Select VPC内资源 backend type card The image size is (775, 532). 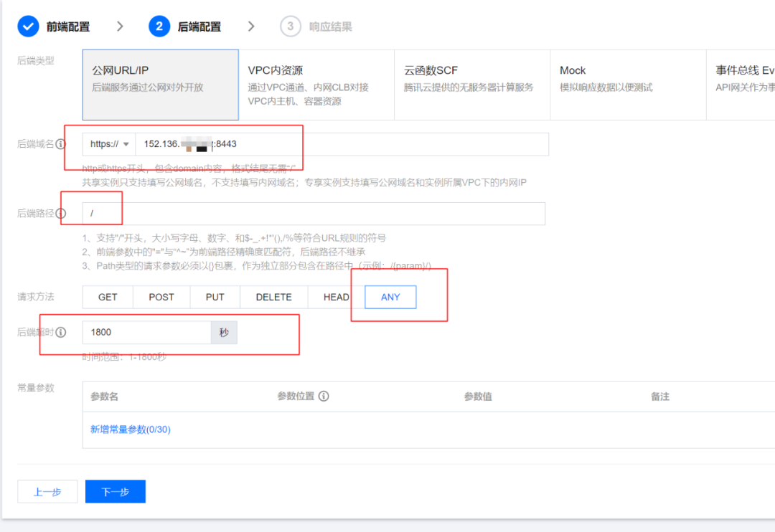point(316,85)
